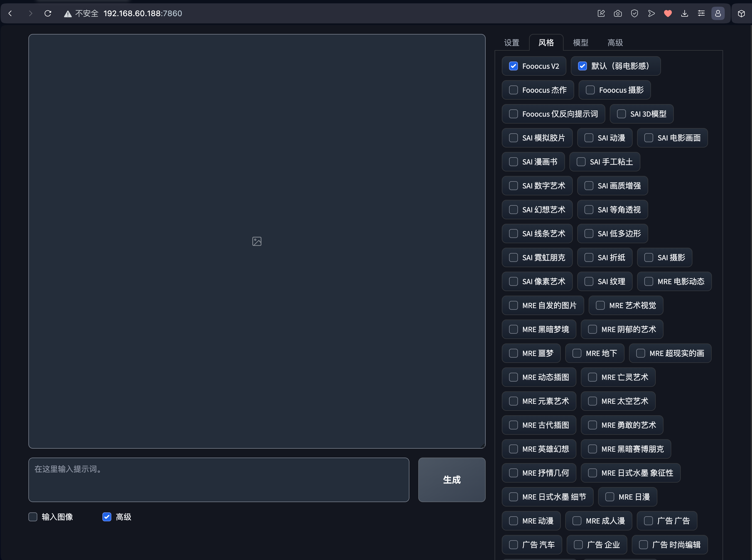Check the 输入图像 option

(x=33, y=517)
